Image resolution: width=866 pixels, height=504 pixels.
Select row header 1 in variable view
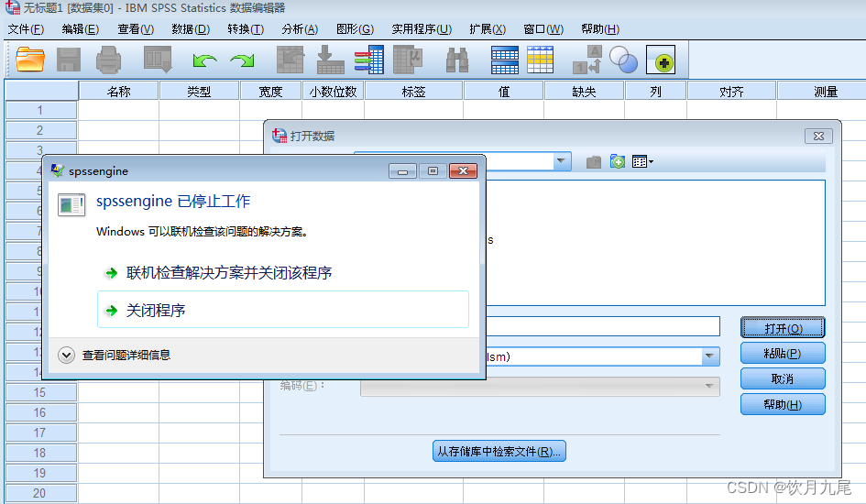(41, 110)
